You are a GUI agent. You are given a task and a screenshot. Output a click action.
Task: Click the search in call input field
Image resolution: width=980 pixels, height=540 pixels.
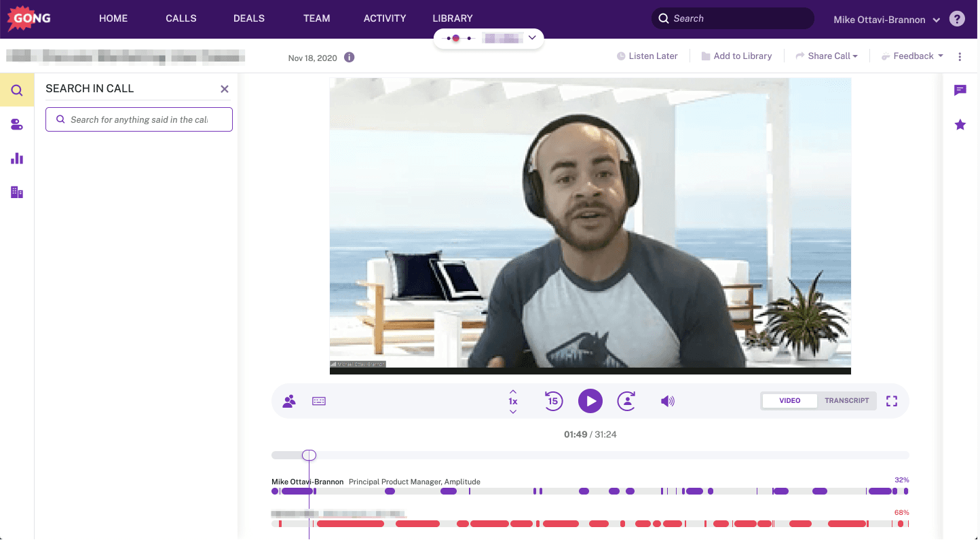click(139, 119)
